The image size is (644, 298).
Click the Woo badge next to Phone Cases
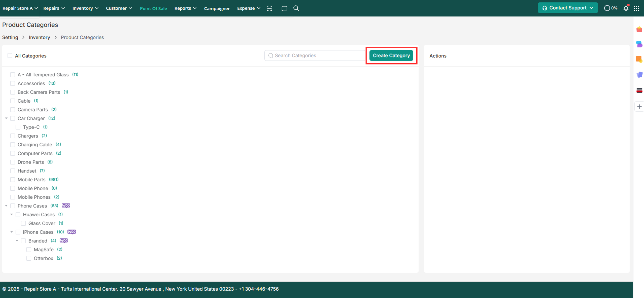point(66,206)
